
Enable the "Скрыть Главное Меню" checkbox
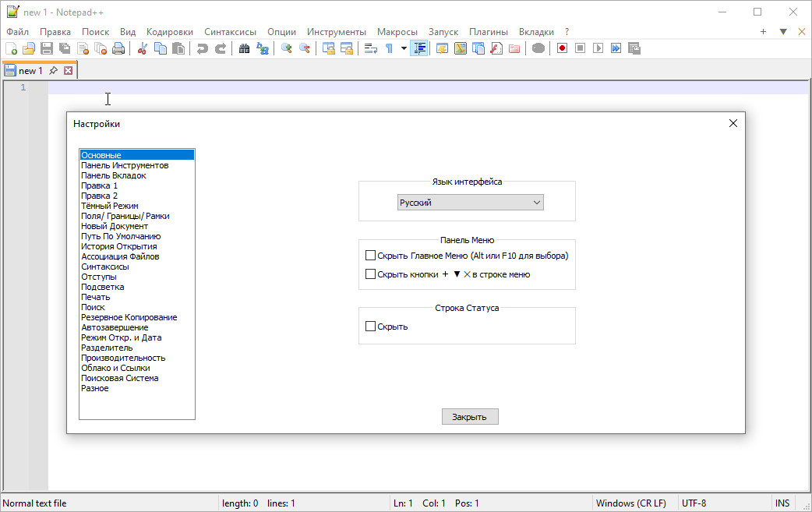coord(371,256)
